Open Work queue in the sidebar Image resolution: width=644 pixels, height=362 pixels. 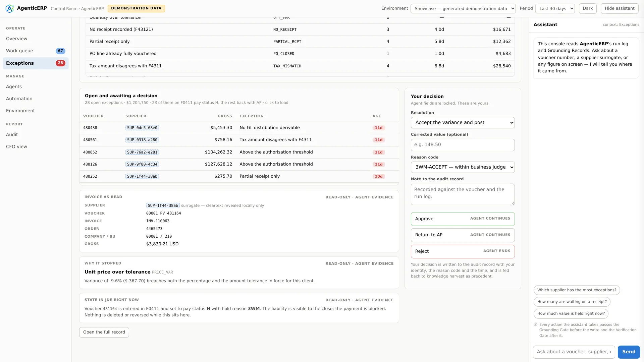pyautogui.click(x=36, y=51)
